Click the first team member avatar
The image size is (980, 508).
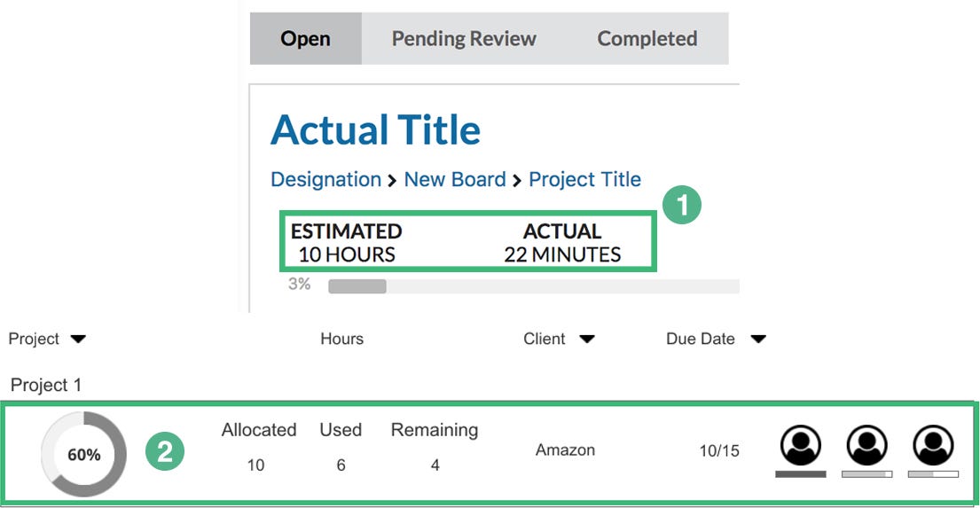point(801,444)
